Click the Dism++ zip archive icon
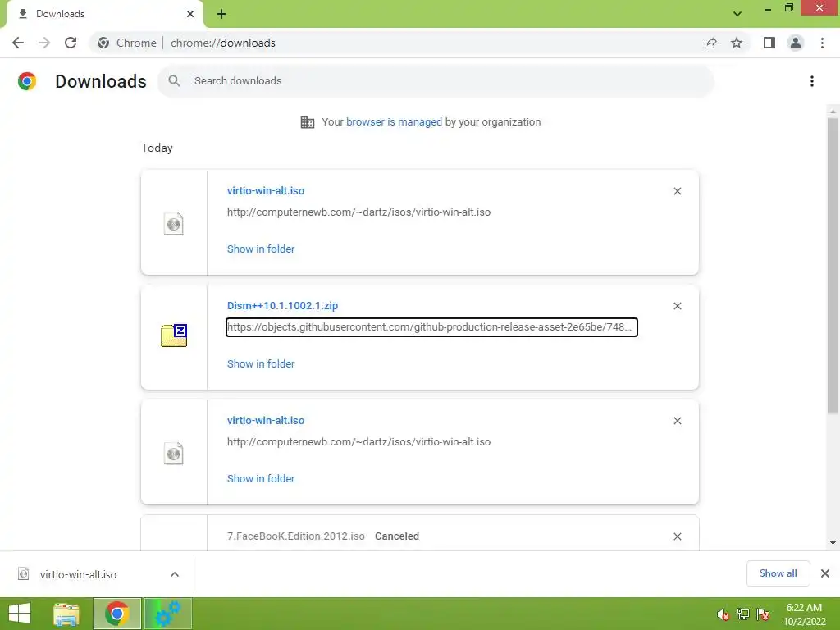The height and width of the screenshot is (630, 840). 174,336
